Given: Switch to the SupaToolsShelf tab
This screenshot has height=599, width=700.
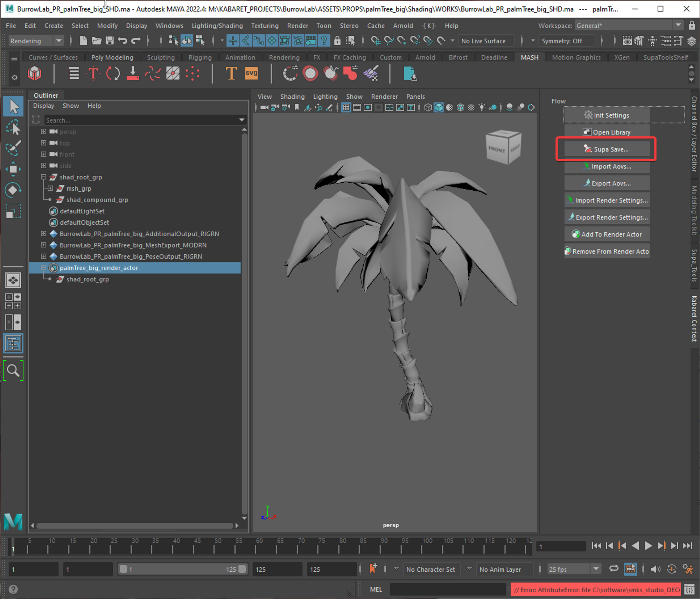Looking at the screenshot, I should (665, 57).
